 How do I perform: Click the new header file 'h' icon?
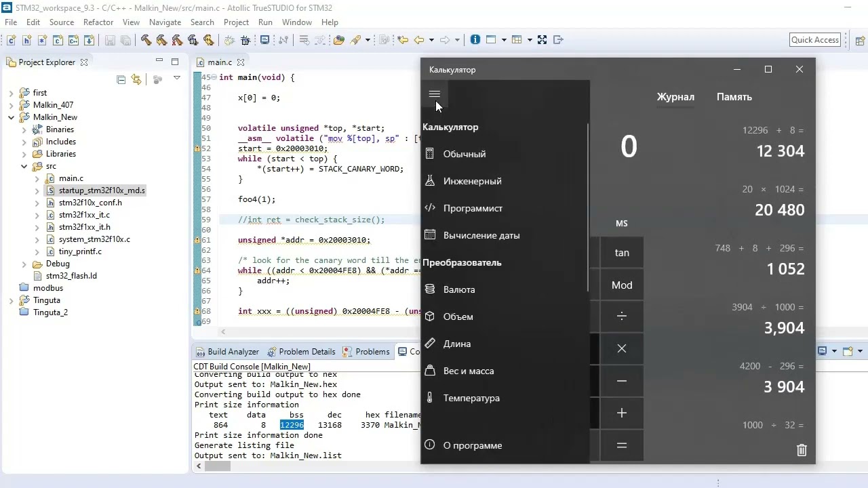[26, 40]
